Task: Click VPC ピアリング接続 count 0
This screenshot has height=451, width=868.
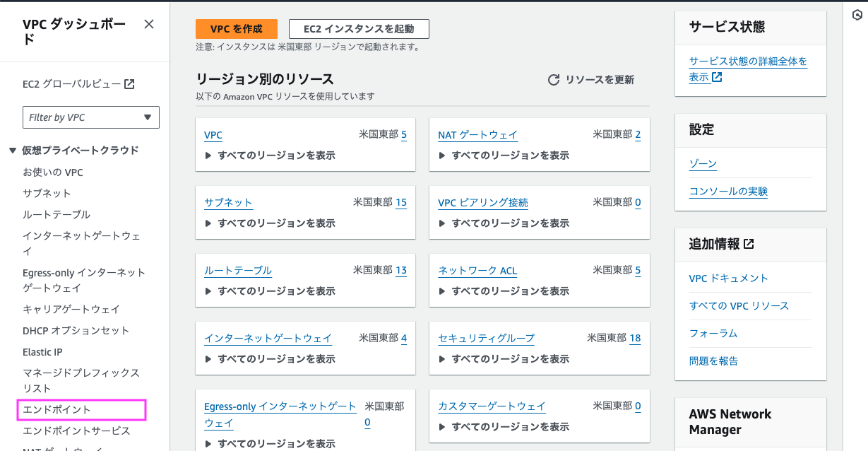Action: point(638,202)
